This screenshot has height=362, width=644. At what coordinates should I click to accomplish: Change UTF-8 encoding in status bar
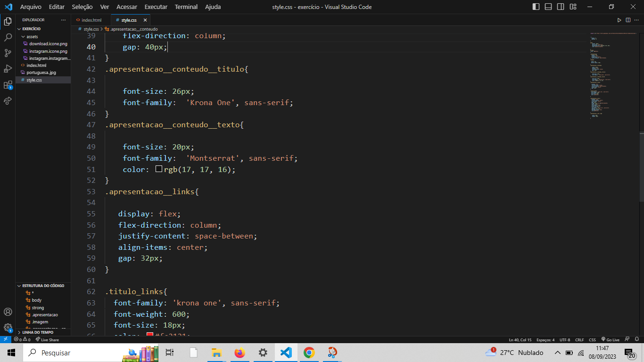[565, 339]
